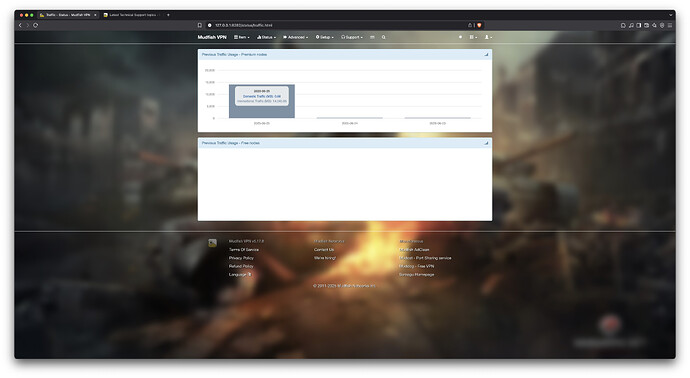
Task: Click the sidebar panel icon in browser toolbar
Action: pyautogui.click(x=639, y=25)
